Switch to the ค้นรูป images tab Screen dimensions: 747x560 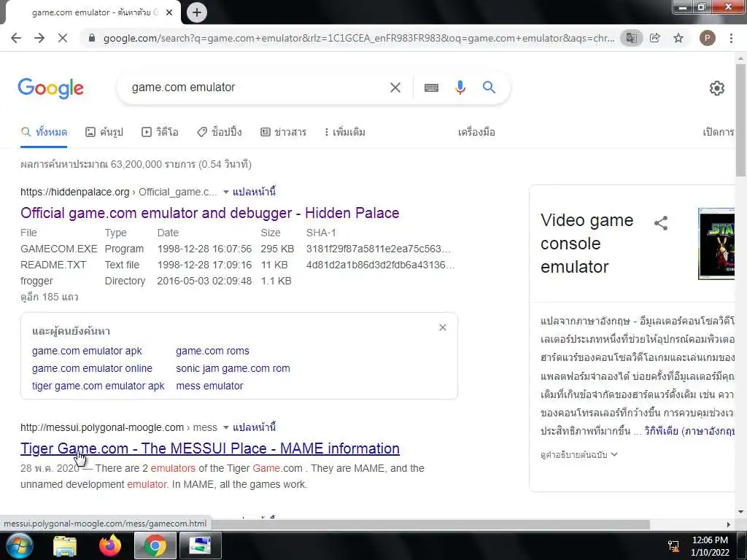(x=104, y=132)
